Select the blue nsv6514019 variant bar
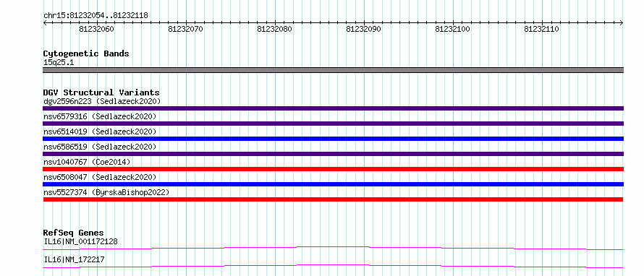644x276 pixels. click(x=333, y=139)
